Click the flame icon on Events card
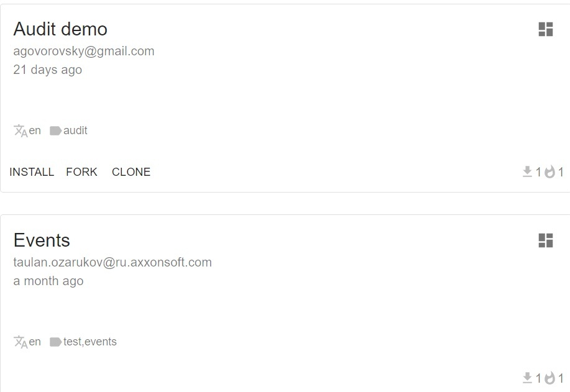This screenshot has height=392, width=570. tap(549, 378)
